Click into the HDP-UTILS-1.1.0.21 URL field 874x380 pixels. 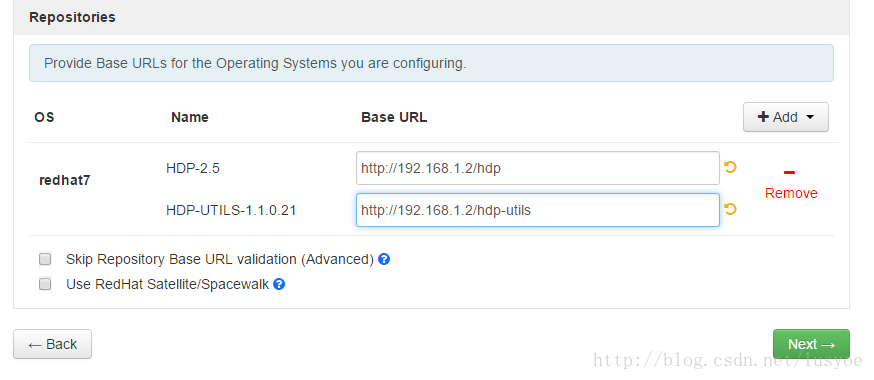[538, 210]
